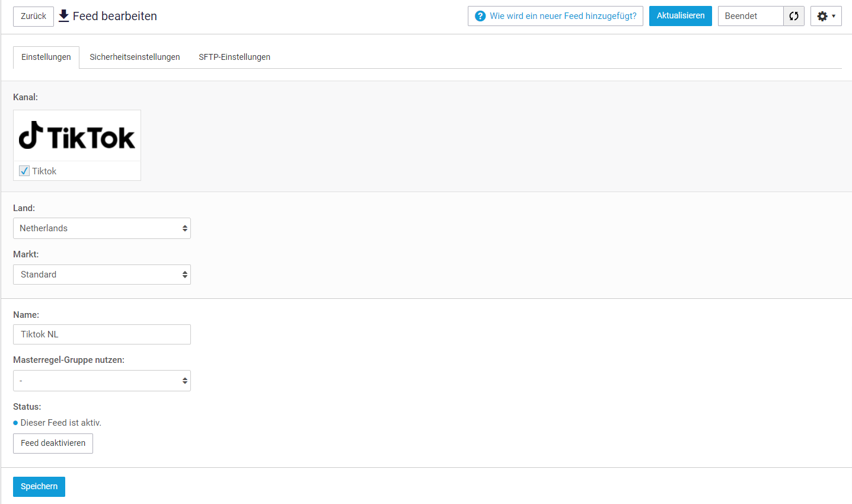Click the Kanal: label text
Screen dimensions: 852x504
25,97
